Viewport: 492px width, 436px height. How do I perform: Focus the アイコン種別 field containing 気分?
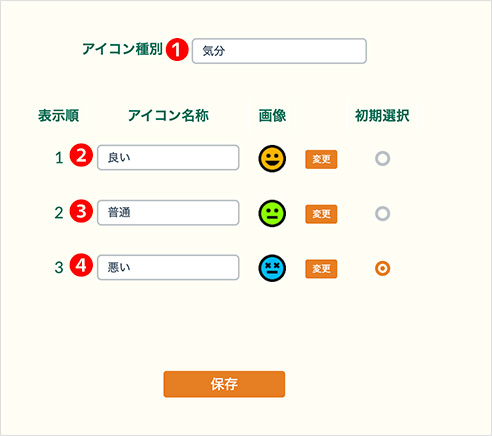(x=279, y=51)
